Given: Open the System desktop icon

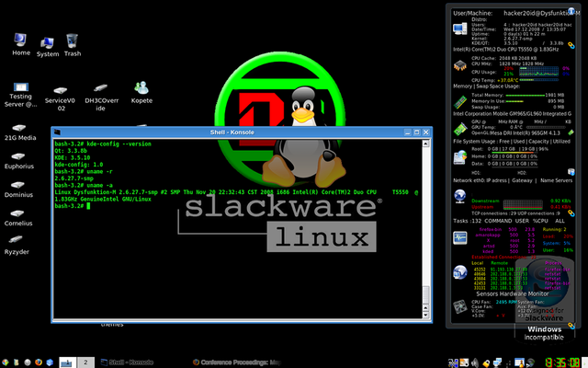Looking at the screenshot, I should tap(48, 47).
